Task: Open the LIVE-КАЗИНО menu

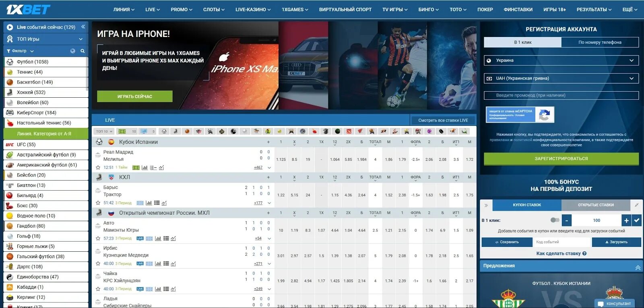Action: click(253, 9)
